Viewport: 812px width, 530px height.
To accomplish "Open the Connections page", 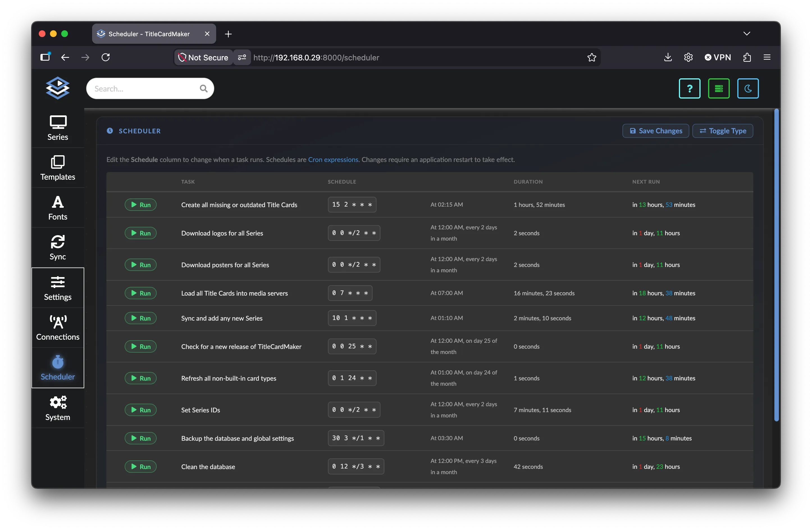I will coord(58,328).
